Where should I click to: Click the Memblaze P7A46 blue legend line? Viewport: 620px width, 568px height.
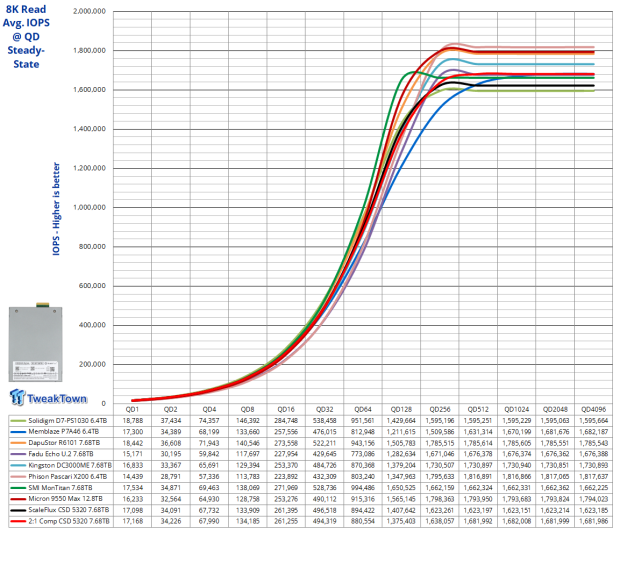(16, 433)
